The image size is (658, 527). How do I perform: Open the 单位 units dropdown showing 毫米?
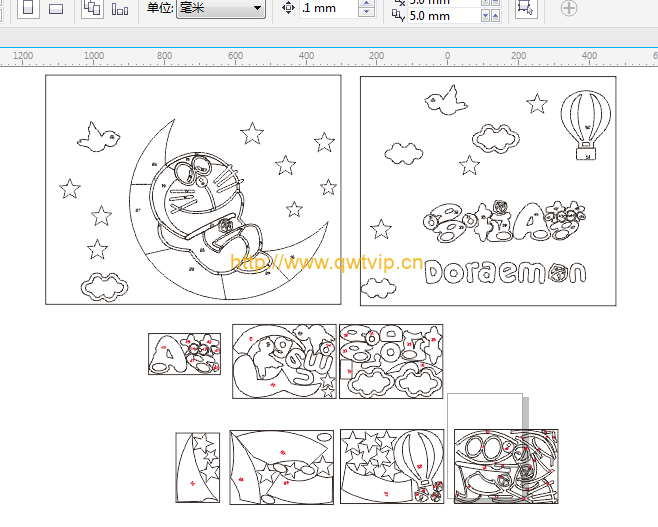coord(221,8)
